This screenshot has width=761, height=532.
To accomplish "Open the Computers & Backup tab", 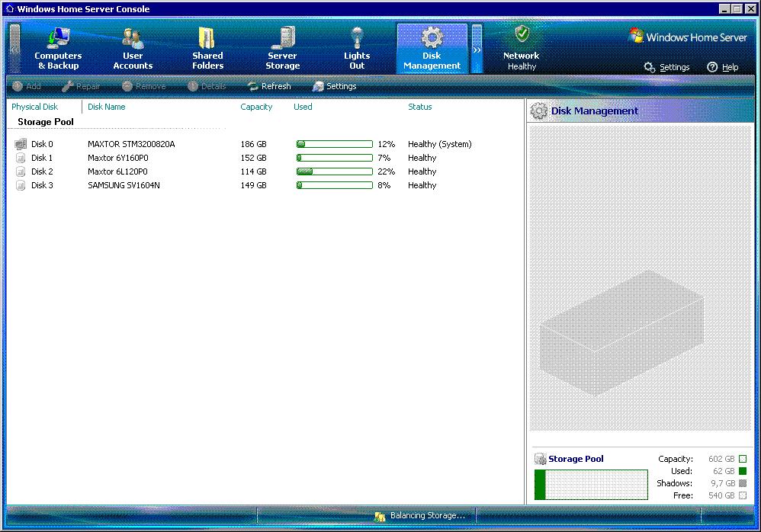I will click(x=58, y=49).
